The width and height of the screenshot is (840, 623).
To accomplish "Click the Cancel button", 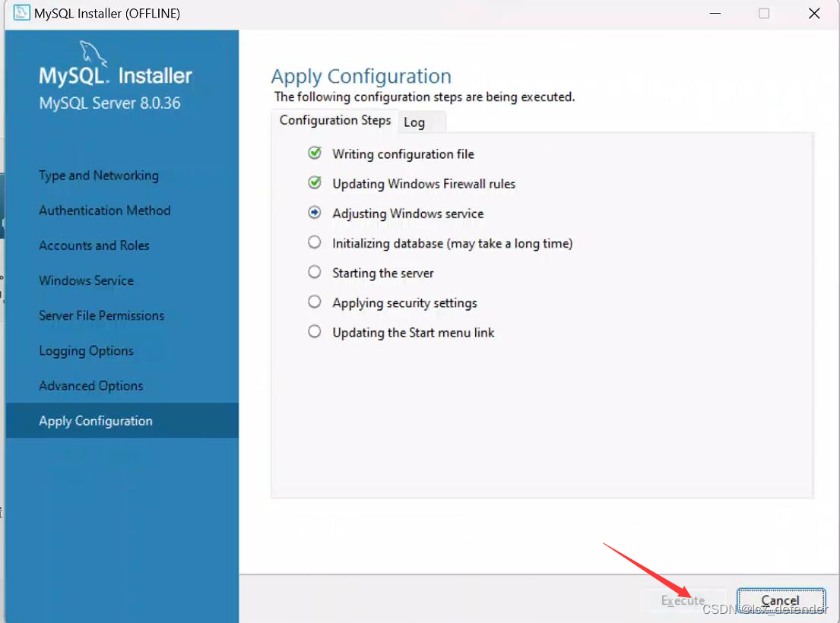I will tap(781, 600).
